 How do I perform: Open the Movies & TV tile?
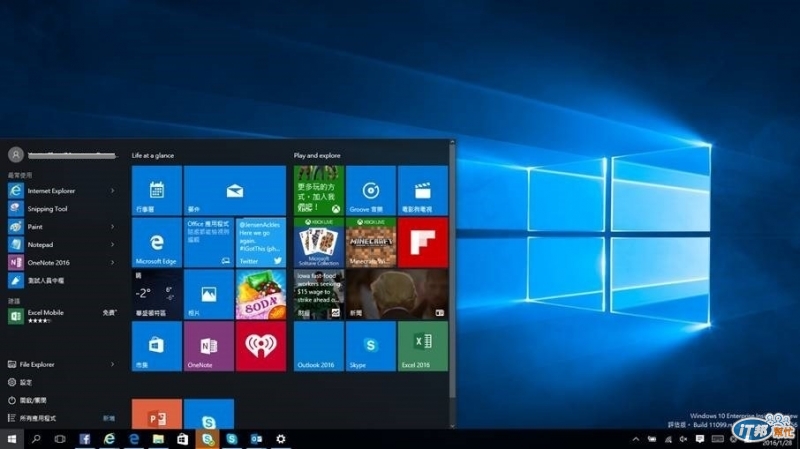coord(423,190)
